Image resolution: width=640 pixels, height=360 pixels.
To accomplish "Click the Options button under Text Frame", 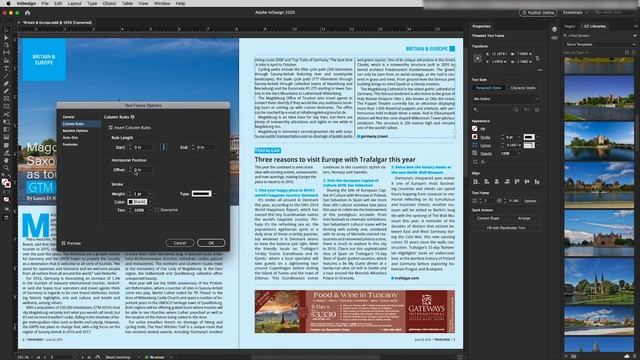I will point(530,201).
